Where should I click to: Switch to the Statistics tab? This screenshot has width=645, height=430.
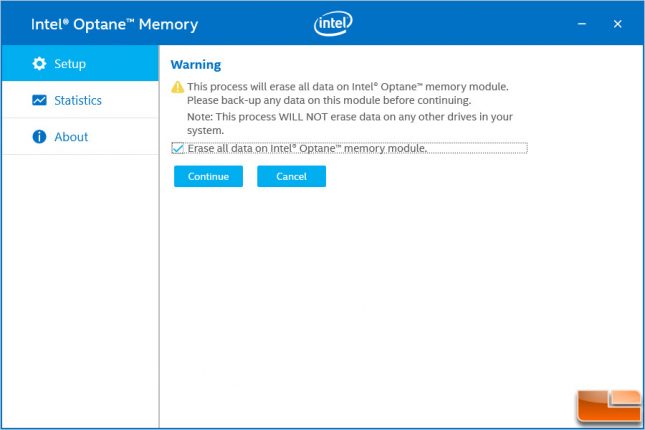80,100
